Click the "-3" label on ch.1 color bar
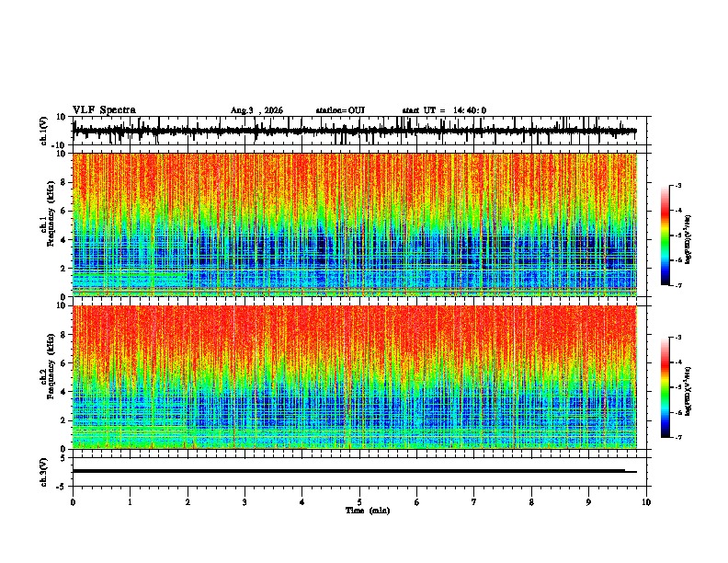 click(678, 185)
